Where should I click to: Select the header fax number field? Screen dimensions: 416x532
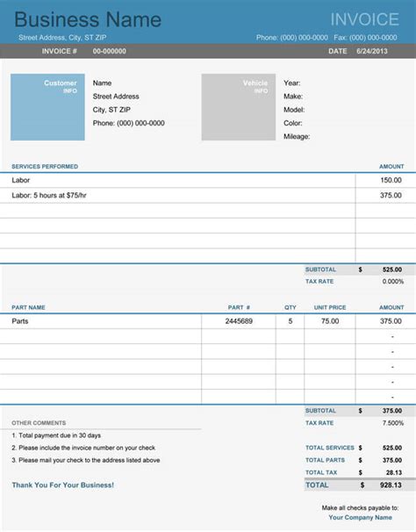[365, 38]
